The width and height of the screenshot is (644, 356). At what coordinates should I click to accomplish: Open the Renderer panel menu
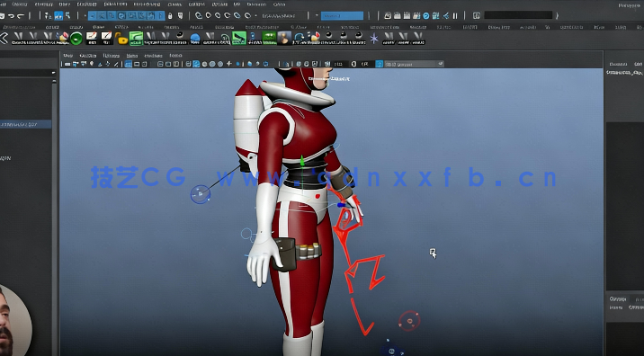(x=153, y=56)
